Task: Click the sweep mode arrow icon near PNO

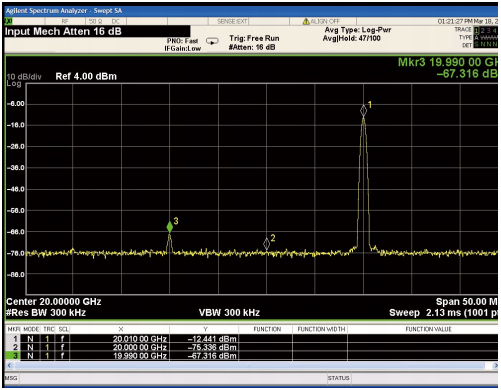Action: pos(212,41)
